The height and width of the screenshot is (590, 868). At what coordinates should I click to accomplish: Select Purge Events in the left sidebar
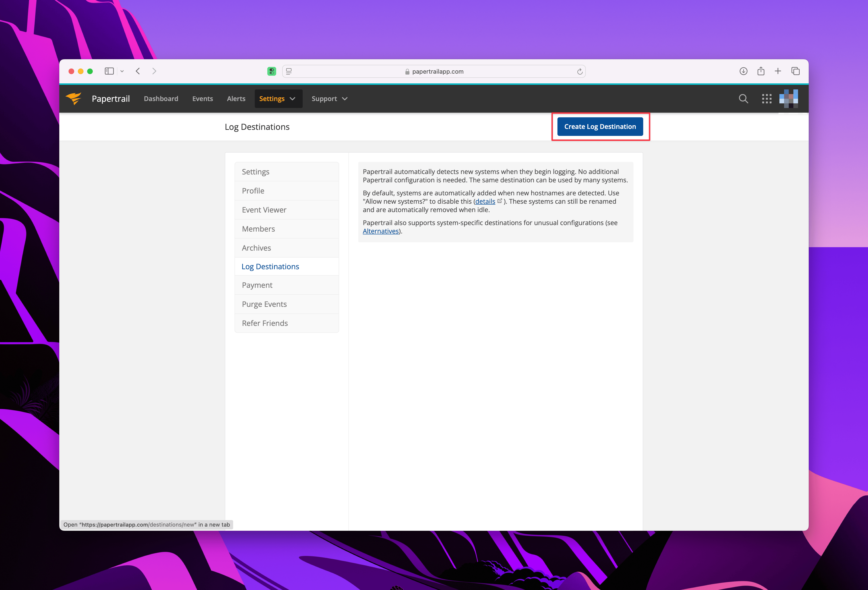point(286,304)
